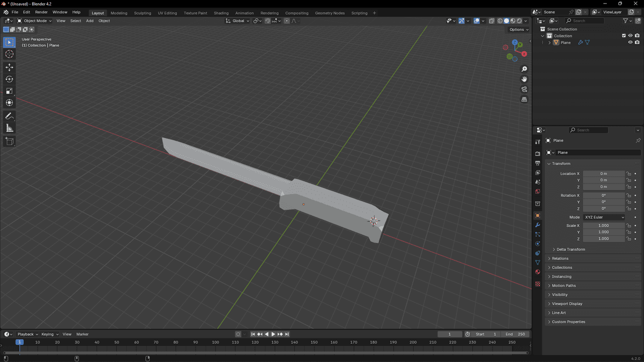This screenshot has height=362, width=644.
Task: Hide the Plane object in viewport
Action: (630, 43)
